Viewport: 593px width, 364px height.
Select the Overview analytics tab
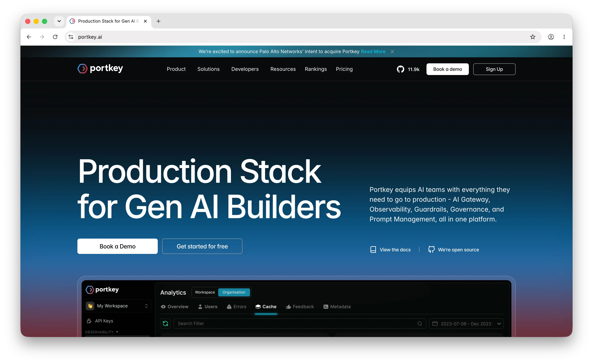(174, 307)
